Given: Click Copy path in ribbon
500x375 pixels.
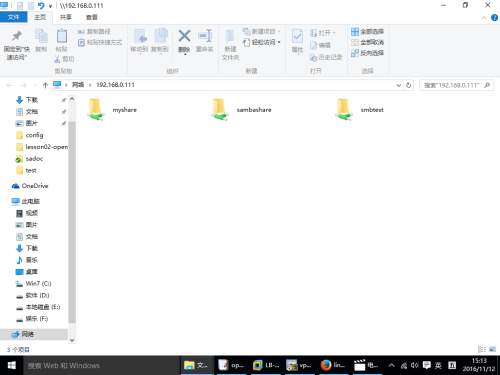Looking at the screenshot, I should click(x=94, y=32).
